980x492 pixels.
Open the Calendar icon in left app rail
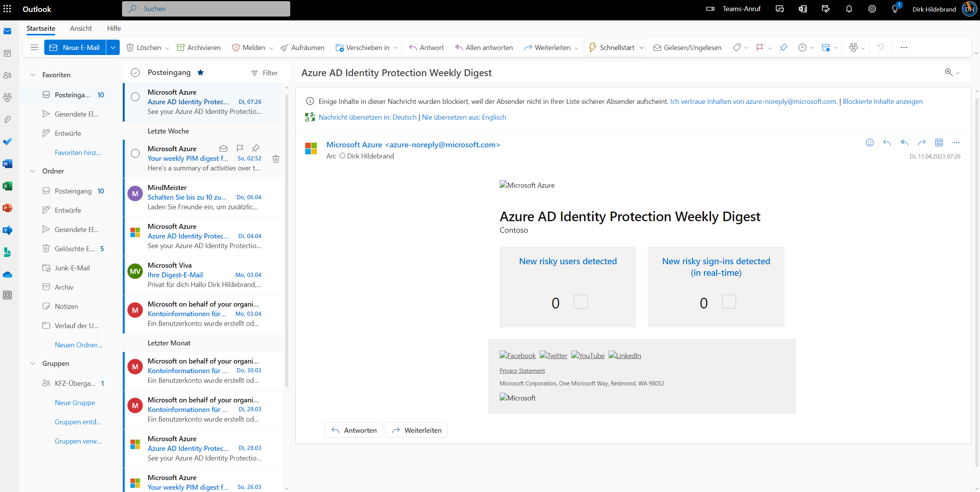point(7,53)
